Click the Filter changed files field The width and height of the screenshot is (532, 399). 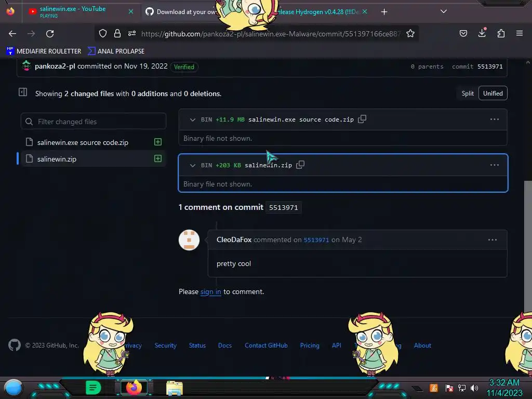click(x=94, y=122)
